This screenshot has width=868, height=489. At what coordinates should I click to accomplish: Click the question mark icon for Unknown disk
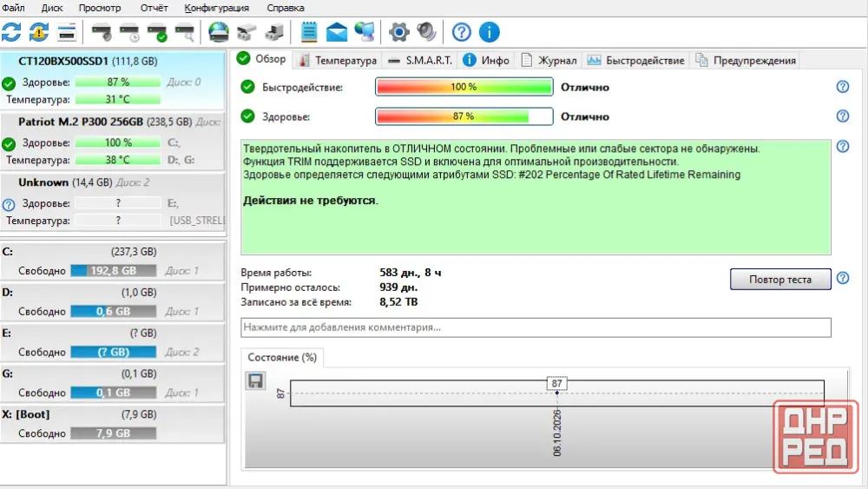click(x=9, y=204)
